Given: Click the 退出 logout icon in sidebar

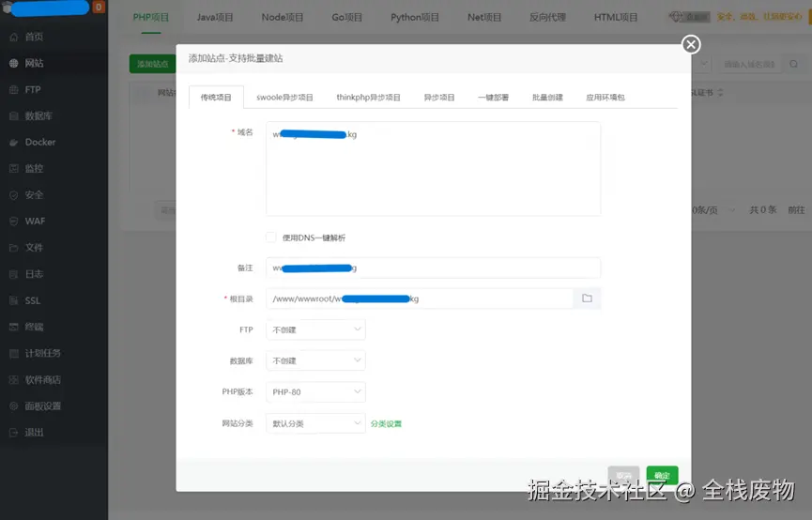Looking at the screenshot, I should tap(14, 433).
